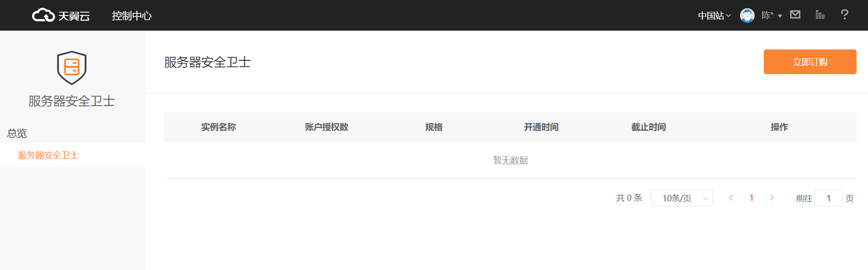
Task: Click the 暂无数据 empty table text
Action: click(511, 160)
